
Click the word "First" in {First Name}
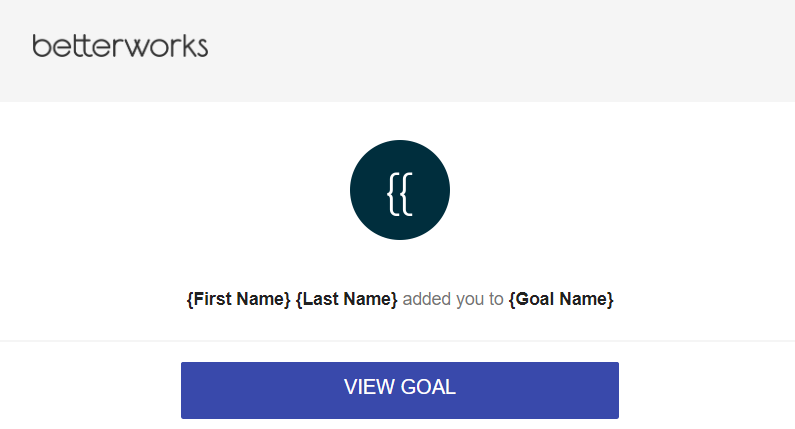pos(212,299)
